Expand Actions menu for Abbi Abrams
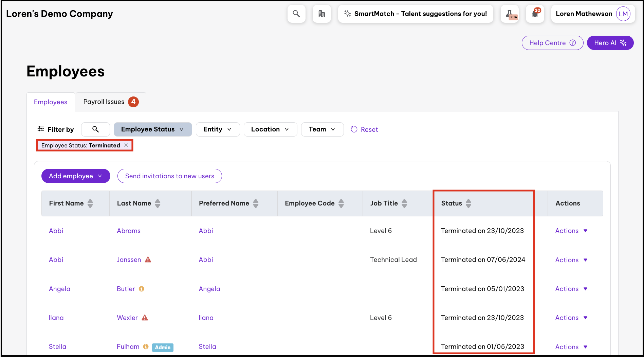The width and height of the screenshot is (644, 357). pyautogui.click(x=571, y=231)
